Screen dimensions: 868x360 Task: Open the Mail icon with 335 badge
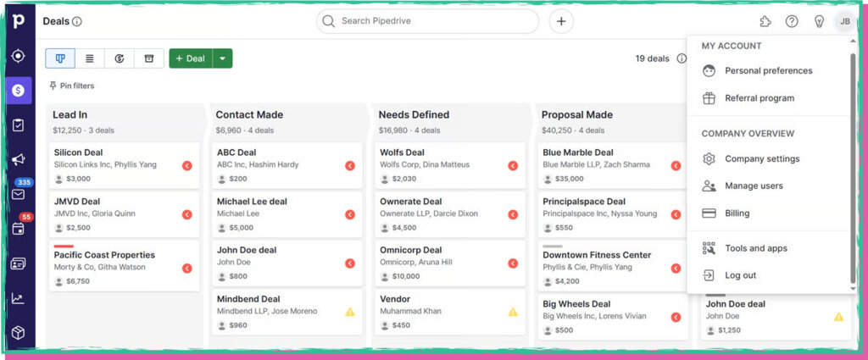click(x=19, y=194)
